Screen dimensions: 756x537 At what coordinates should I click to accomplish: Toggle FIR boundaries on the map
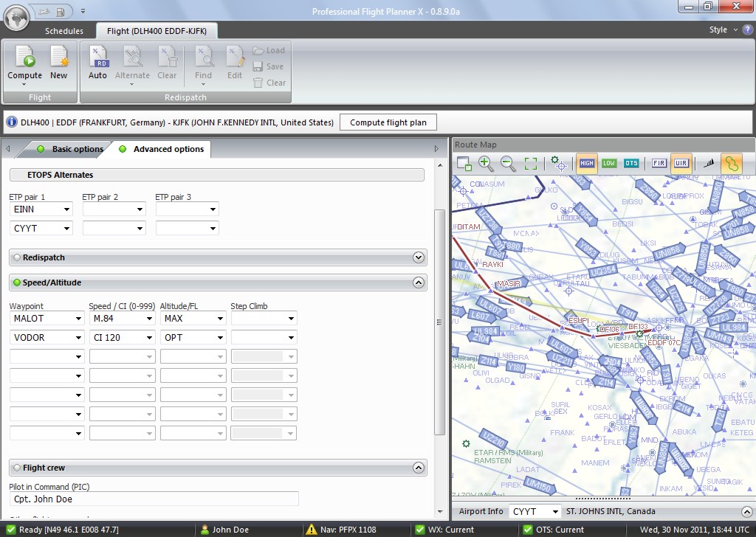659,163
